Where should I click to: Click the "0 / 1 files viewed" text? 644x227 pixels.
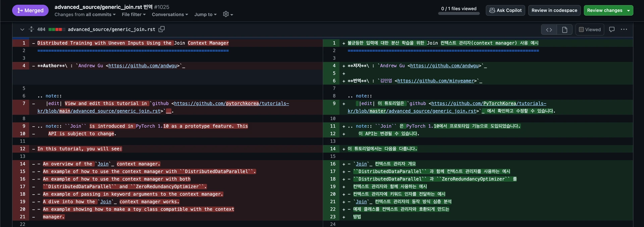(x=459, y=9)
